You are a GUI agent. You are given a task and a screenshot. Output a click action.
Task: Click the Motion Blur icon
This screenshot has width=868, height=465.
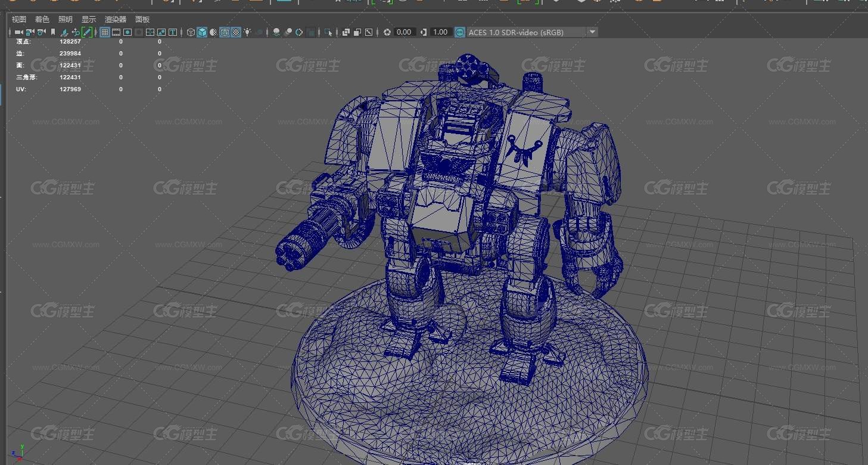[x=288, y=32]
